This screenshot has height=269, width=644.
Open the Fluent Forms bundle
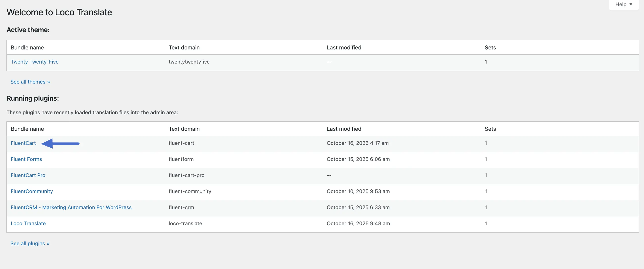pyautogui.click(x=26, y=159)
